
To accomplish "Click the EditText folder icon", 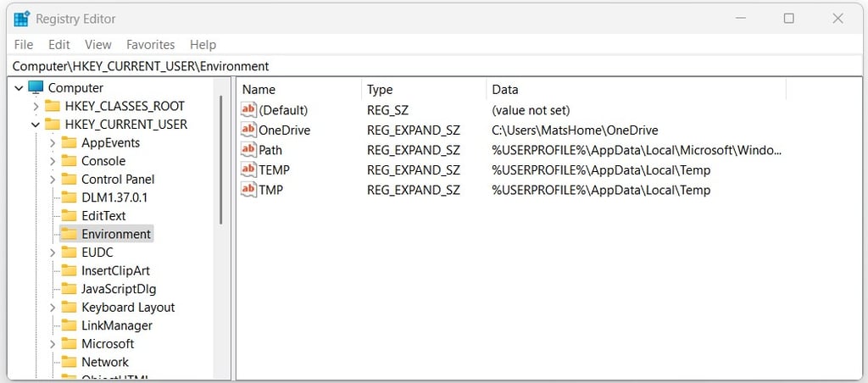I will click(x=69, y=216).
